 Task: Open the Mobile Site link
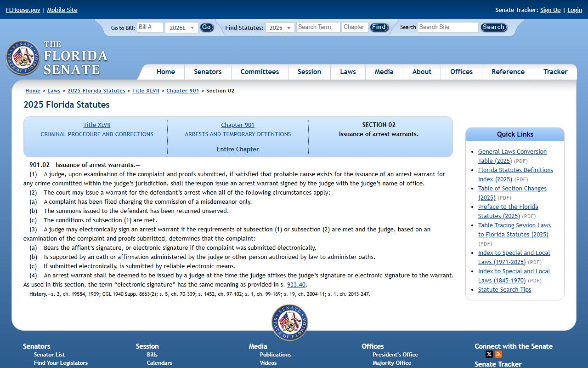click(62, 10)
